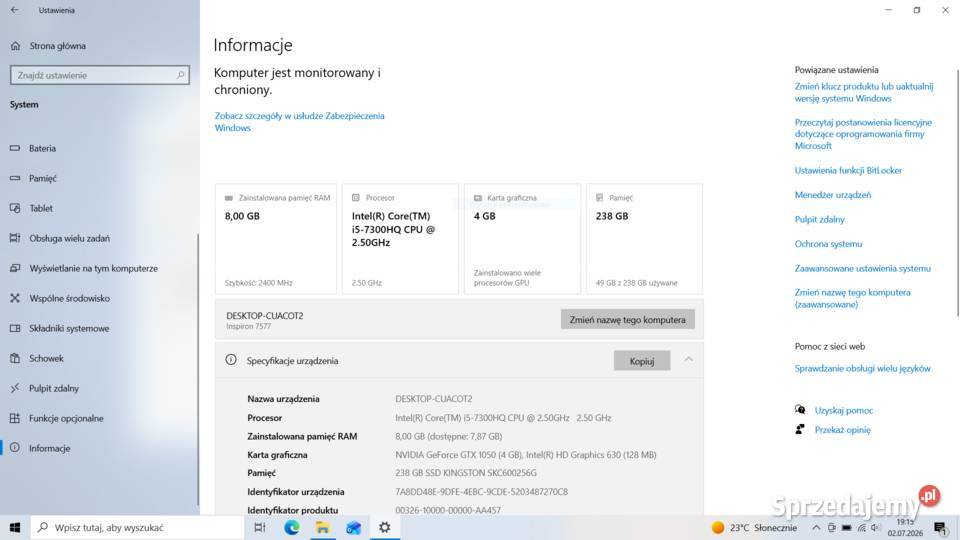This screenshot has width=960, height=540.
Task: Click the Pamięć 238 GB card
Action: point(644,239)
